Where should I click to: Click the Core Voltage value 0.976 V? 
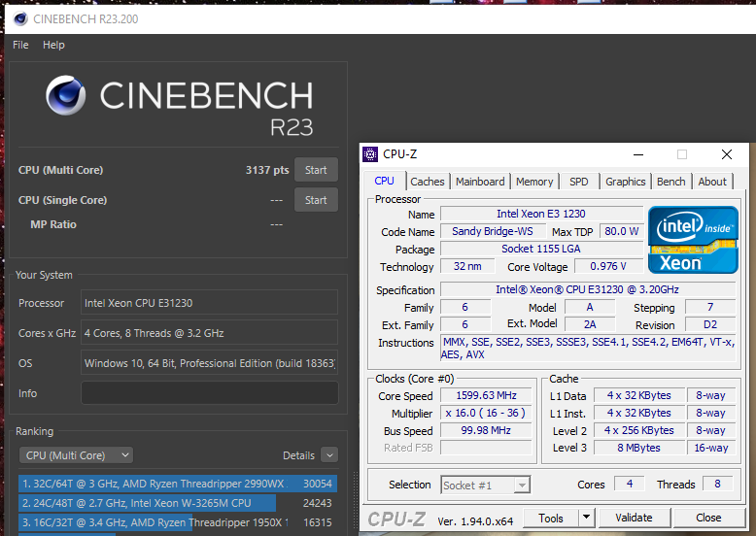608,266
